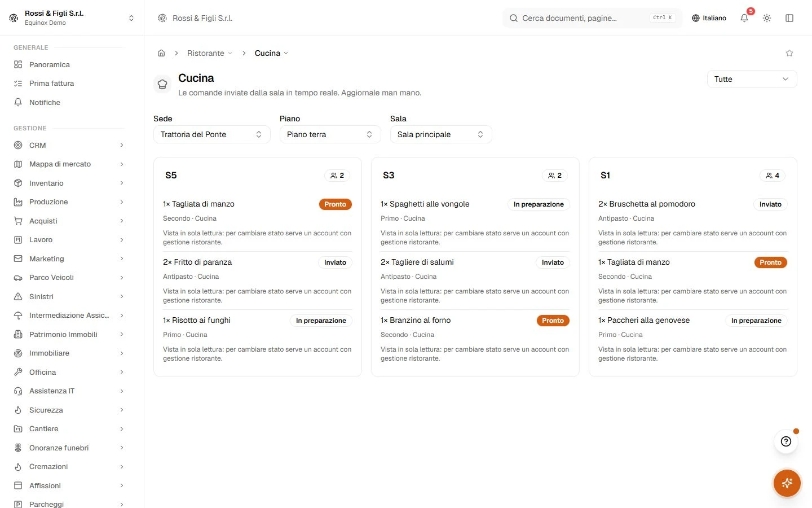
Task: Open the Tutte status filter dropdown
Action: pos(752,79)
